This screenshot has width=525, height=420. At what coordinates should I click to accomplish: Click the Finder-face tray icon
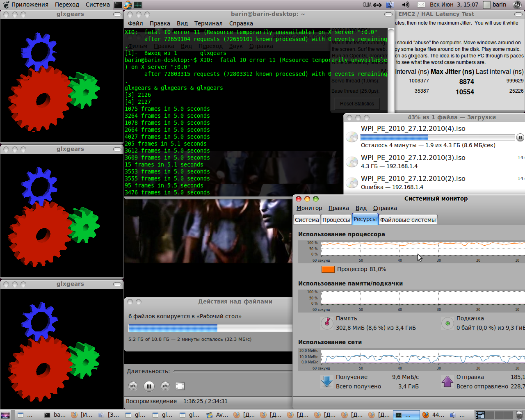pyautogui.click(x=390, y=5)
